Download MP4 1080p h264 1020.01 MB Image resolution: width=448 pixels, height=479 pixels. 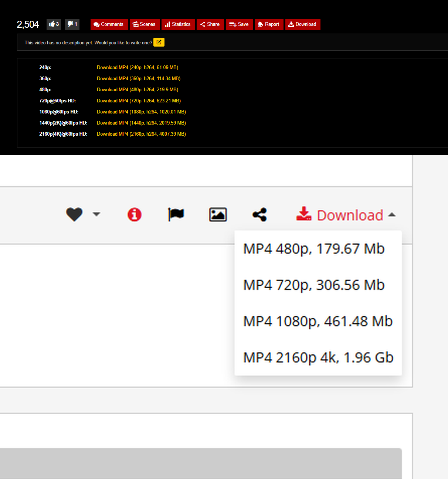(x=141, y=112)
